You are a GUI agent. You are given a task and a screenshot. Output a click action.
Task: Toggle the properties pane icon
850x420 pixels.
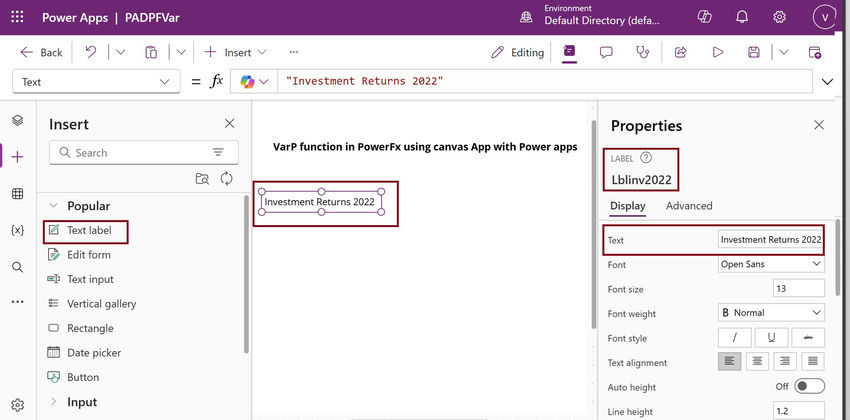569,52
